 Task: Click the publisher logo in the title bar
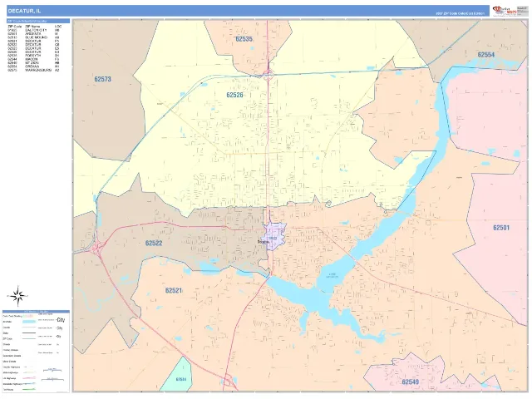pos(505,11)
